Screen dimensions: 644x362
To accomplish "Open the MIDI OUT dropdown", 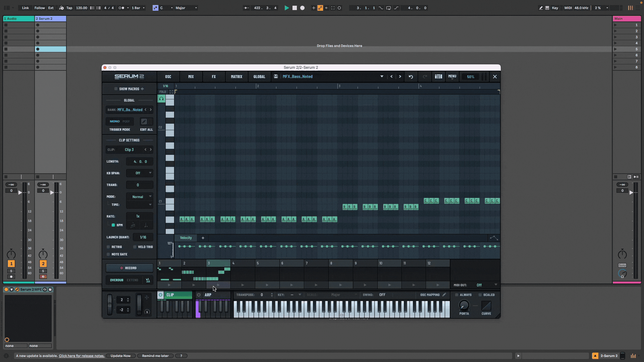I will [x=486, y=285].
